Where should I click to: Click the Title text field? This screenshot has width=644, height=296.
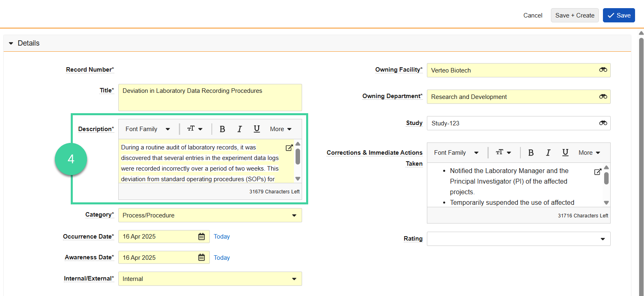click(x=210, y=98)
